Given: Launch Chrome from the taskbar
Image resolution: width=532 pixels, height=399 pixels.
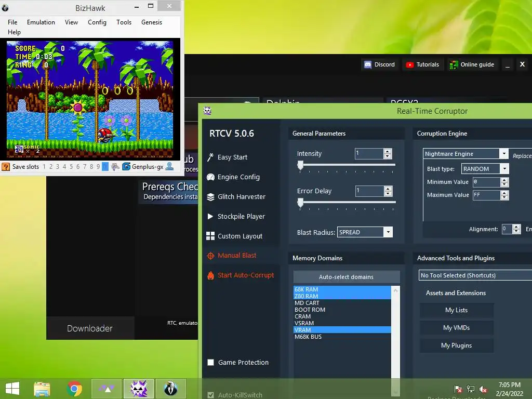Looking at the screenshot, I should coord(75,389).
